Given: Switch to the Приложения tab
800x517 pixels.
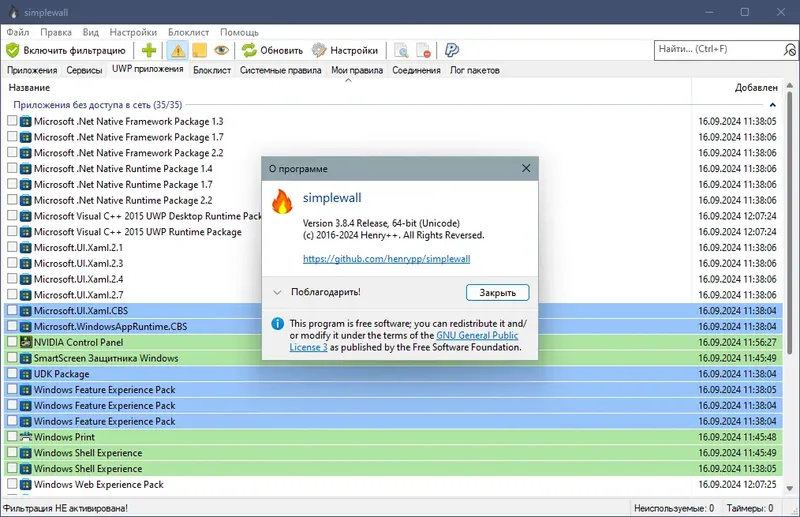Looking at the screenshot, I should [32, 70].
